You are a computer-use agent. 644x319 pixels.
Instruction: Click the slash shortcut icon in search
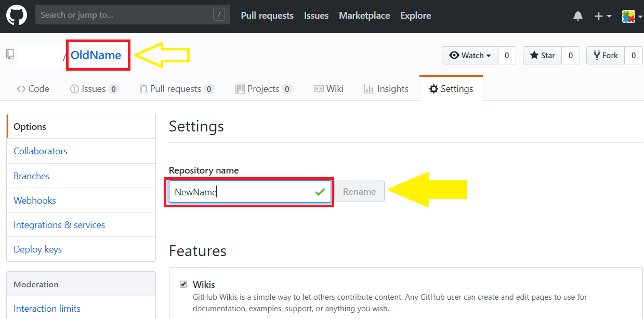tap(219, 15)
